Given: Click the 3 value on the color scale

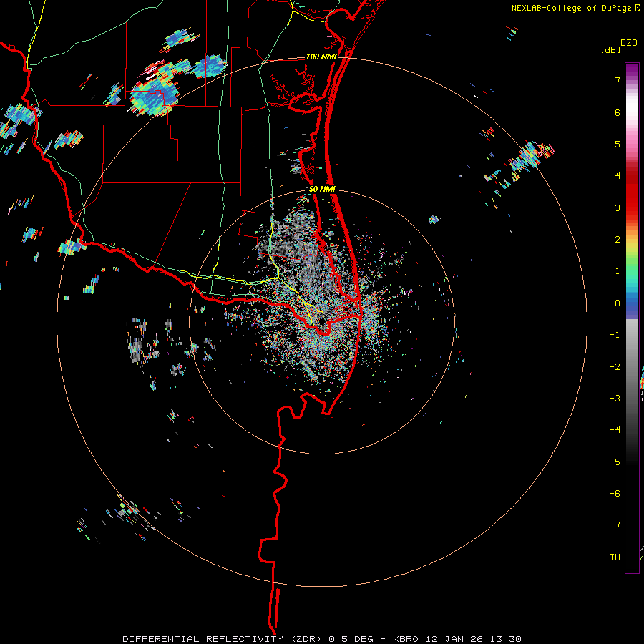Looking at the screenshot, I should (618, 208).
